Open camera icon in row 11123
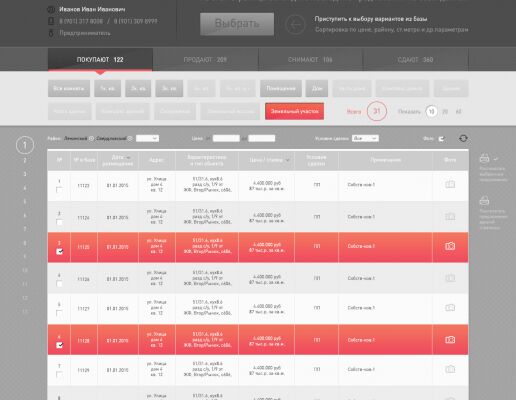 coord(450,184)
